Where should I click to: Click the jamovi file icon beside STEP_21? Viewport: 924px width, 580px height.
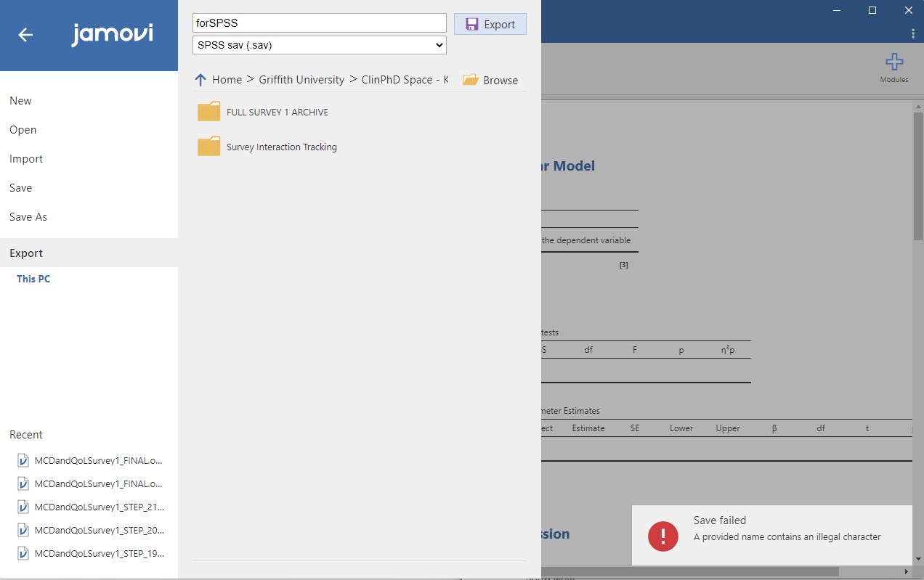pos(23,507)
